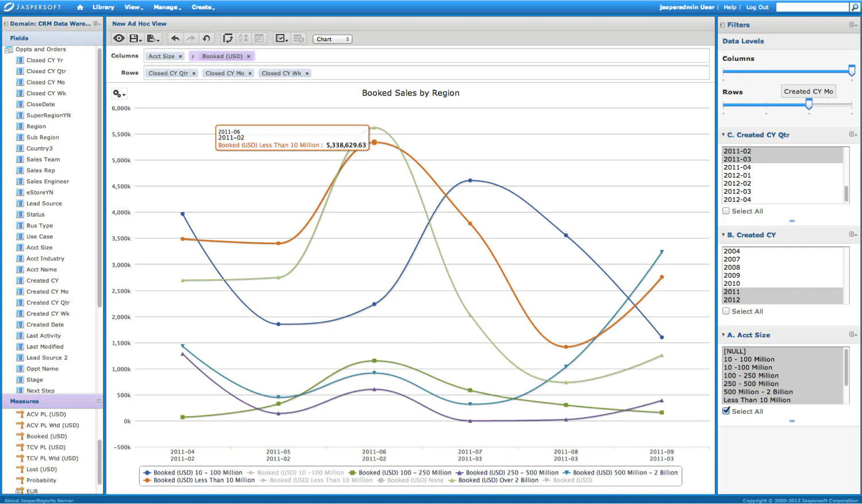
Task: Click the Export report icon
Action: coord(153,39)
